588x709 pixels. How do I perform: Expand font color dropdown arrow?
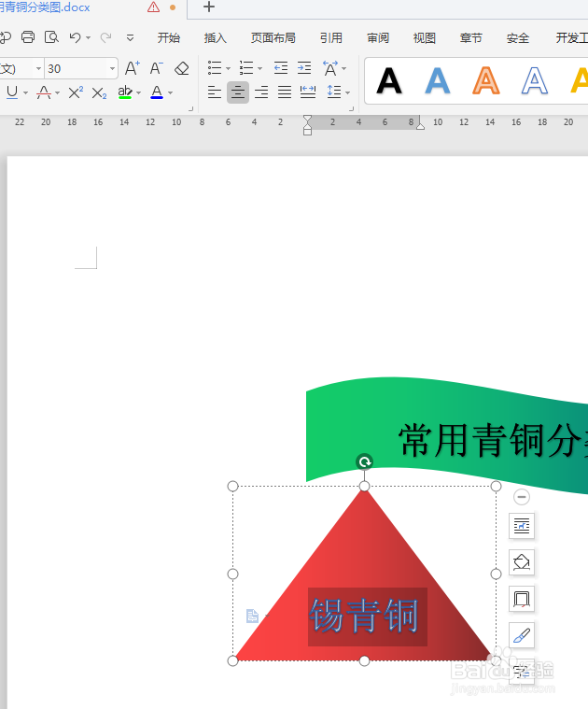point(170,93)
